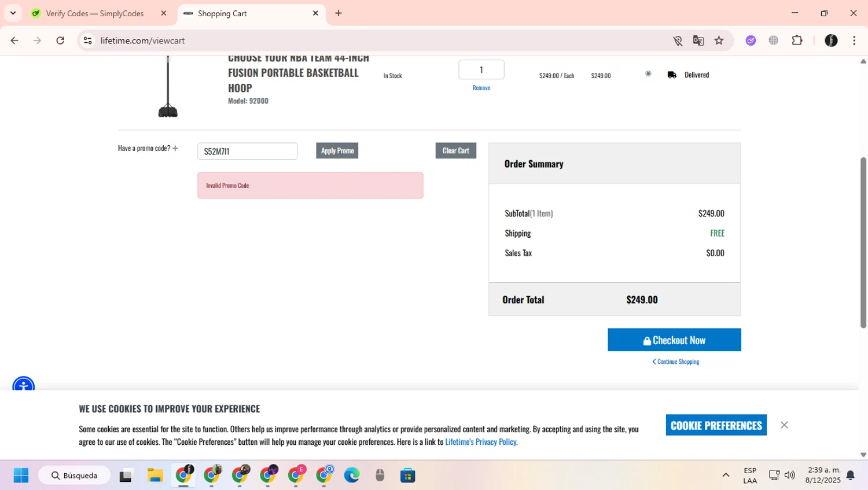Screen dimensions: 868x490
Task: Open the accessibility widget icon
Action: 24,384
